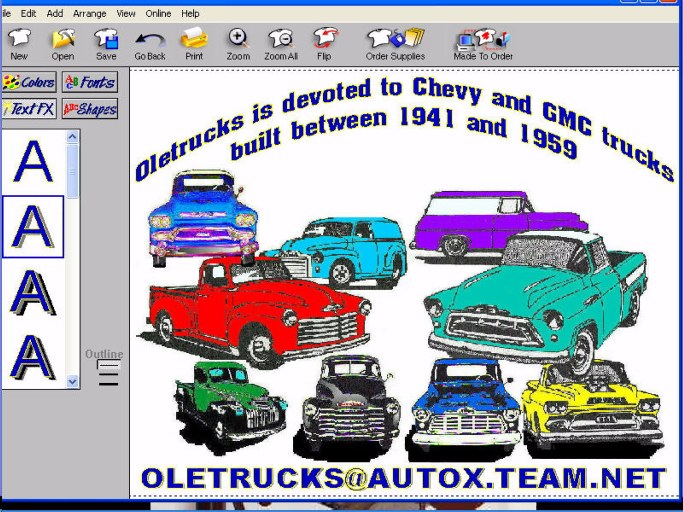
Task: Open the Fonts panel button
Action: click(x=90, y=82)
